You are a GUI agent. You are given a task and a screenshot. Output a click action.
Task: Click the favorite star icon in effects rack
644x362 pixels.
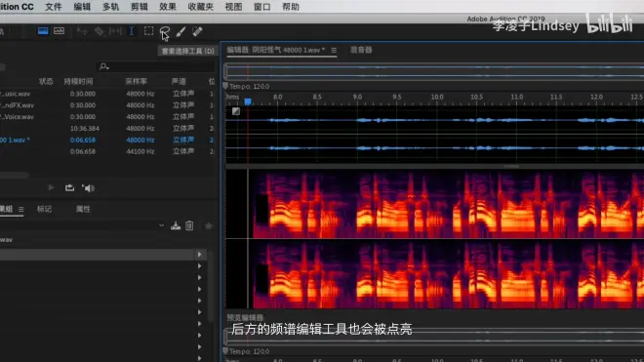pos(209,225)
